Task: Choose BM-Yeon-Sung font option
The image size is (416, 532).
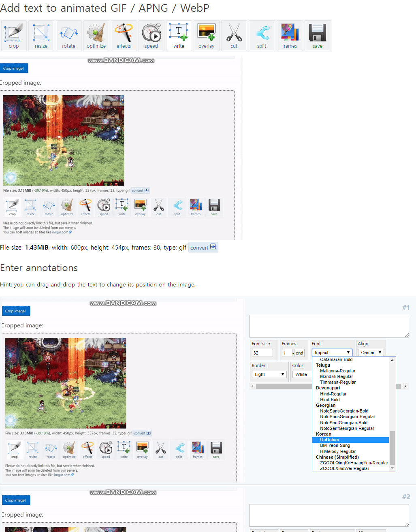Action: pyautogui.click(x=335, y=445)
